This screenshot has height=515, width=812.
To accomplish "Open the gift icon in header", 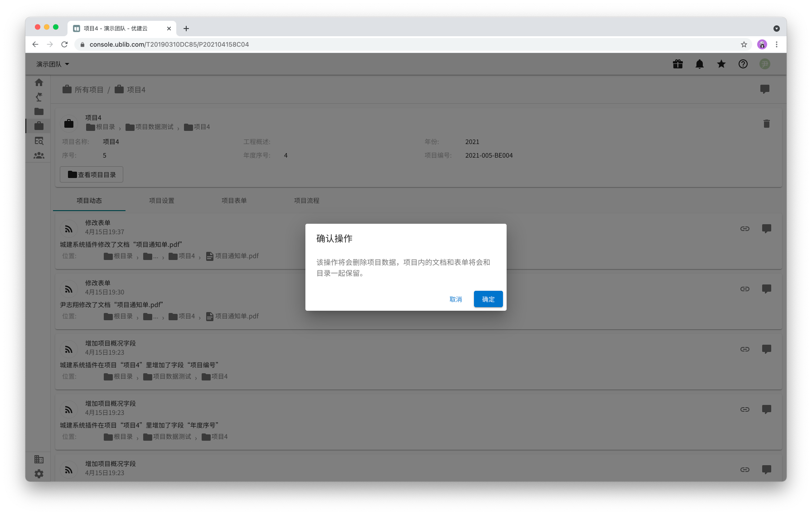I will (677, 64).
